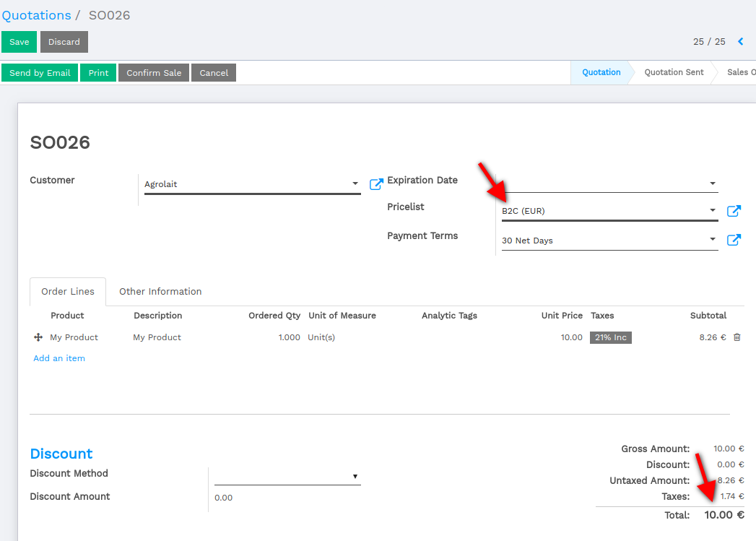The height and width of the screenshot is (541, 756).
Task: Open the Pricelist dropdown arrow
Action: tap(712, 210)
